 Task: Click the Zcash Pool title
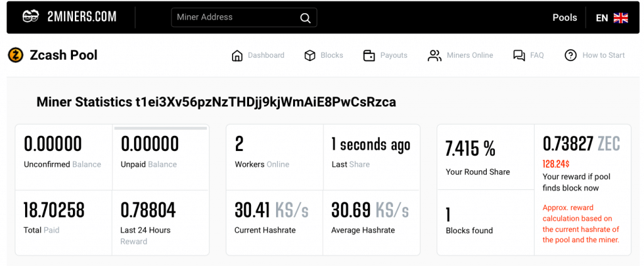click(64, 55)
